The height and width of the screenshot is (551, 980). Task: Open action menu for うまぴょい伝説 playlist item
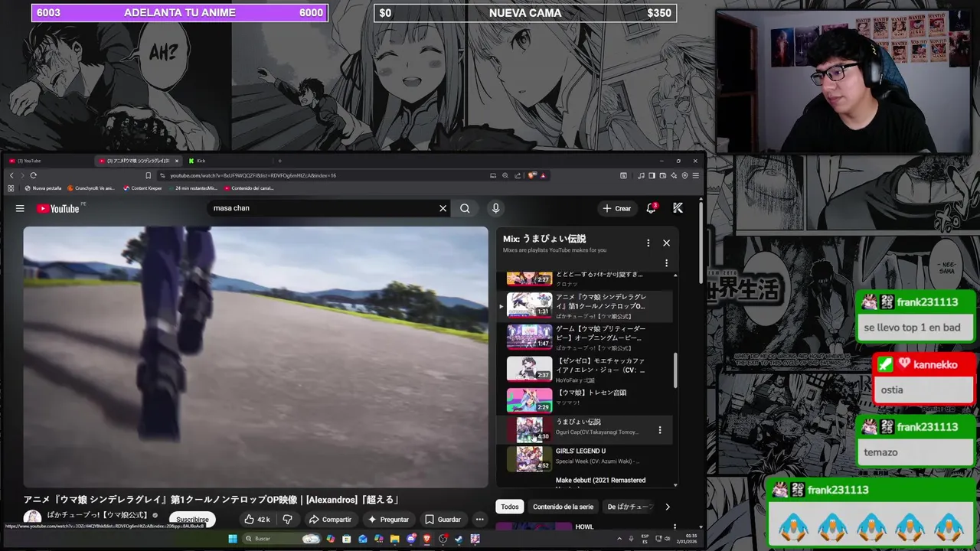660,430
